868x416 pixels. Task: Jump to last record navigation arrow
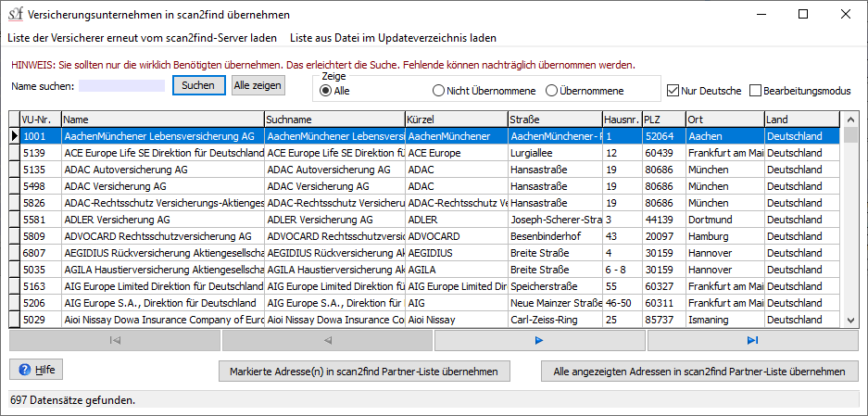[x=752, y=341]
